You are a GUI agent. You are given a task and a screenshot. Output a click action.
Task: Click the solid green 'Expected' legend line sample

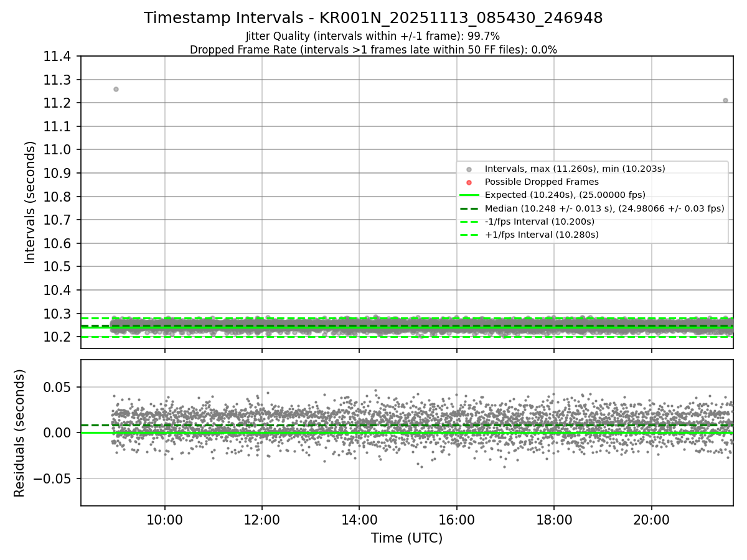pos(469,195)
